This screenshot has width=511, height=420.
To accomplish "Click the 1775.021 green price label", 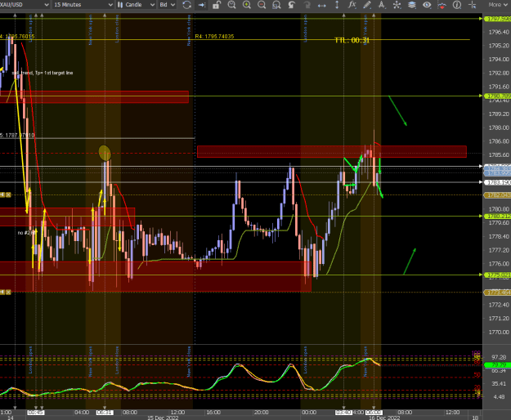I will (497, 275).
